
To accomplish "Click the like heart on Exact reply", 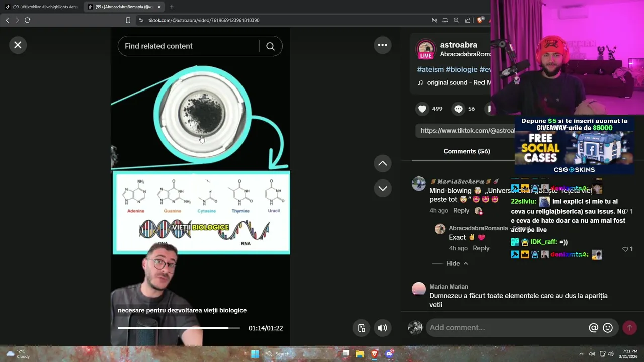I will [x=625, y=249].
